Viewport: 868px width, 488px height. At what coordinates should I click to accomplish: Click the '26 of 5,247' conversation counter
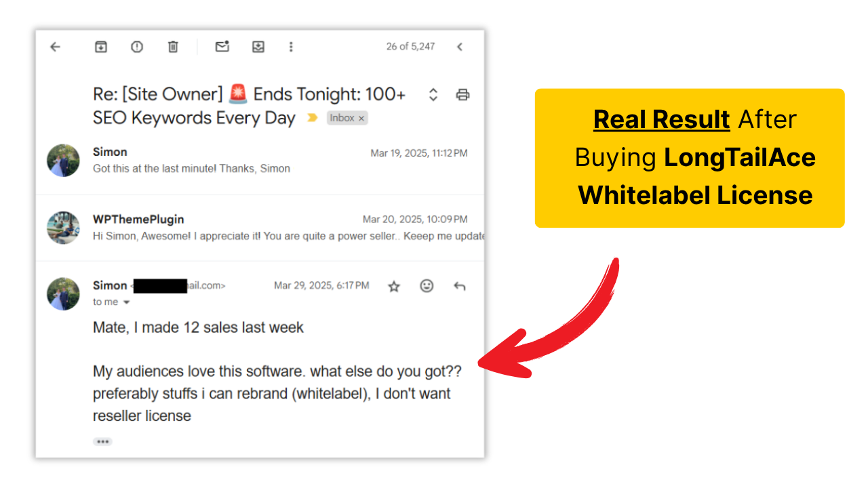click(x=410, y=47)
